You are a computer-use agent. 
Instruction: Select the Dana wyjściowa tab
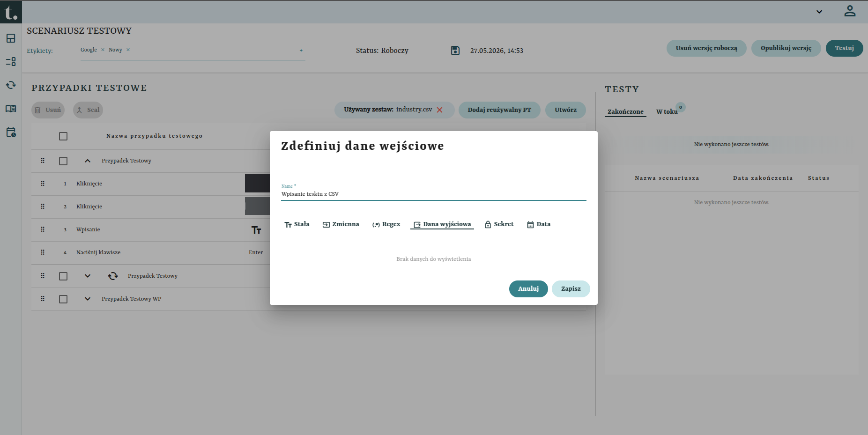[442, 224]
